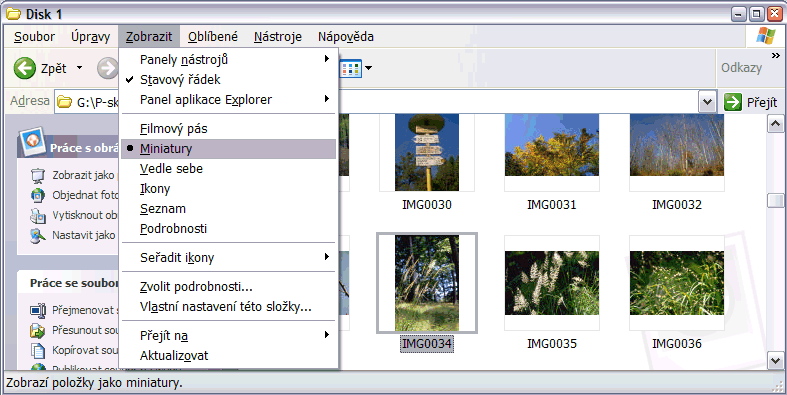Open the Nápověda menu

346,37
